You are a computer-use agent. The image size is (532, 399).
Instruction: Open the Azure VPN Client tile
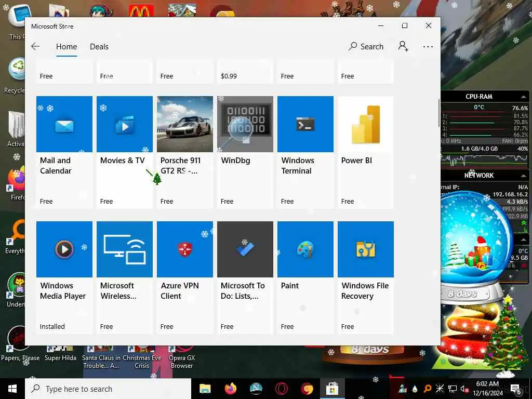(x=185, y=277)
